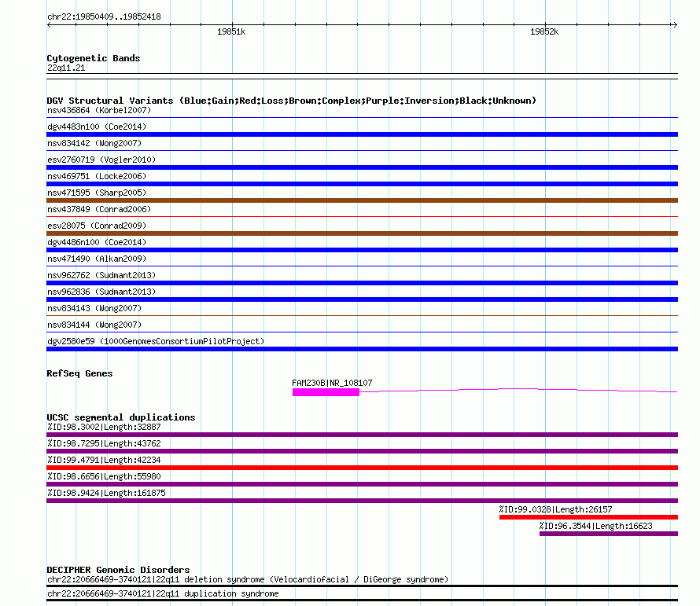Click the brown bar under esv28075

click(362, 233)
